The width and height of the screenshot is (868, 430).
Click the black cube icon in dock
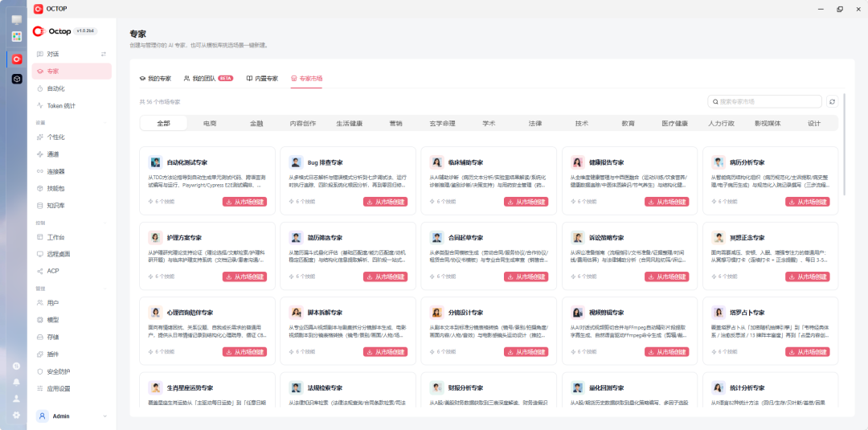(17, 79)
